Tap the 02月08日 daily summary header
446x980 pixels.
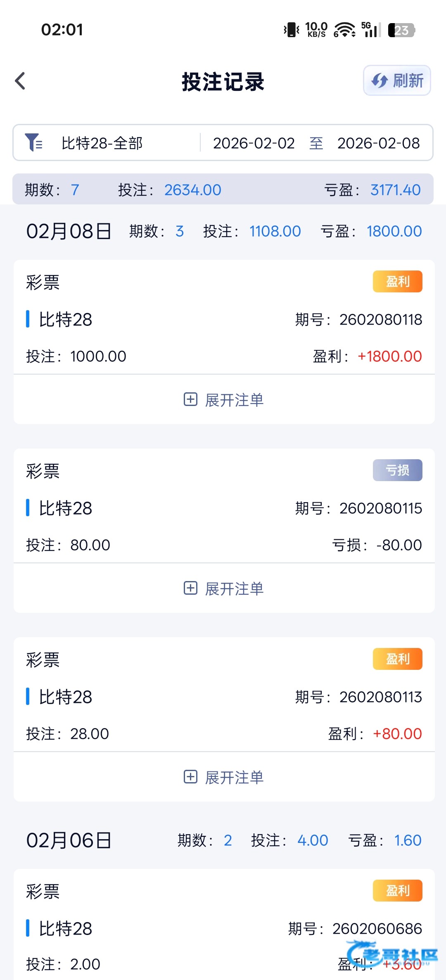click(x=69, y=231)
